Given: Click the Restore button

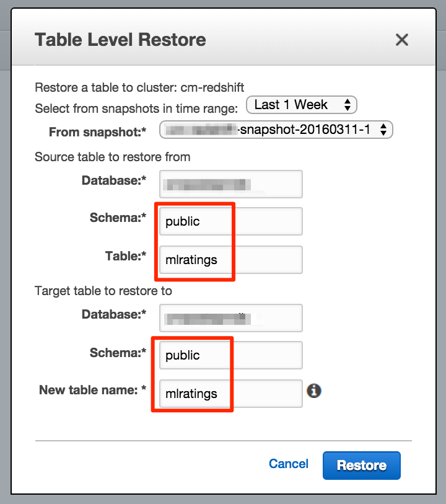Looking at the screenshot, I should click(361, 465).
